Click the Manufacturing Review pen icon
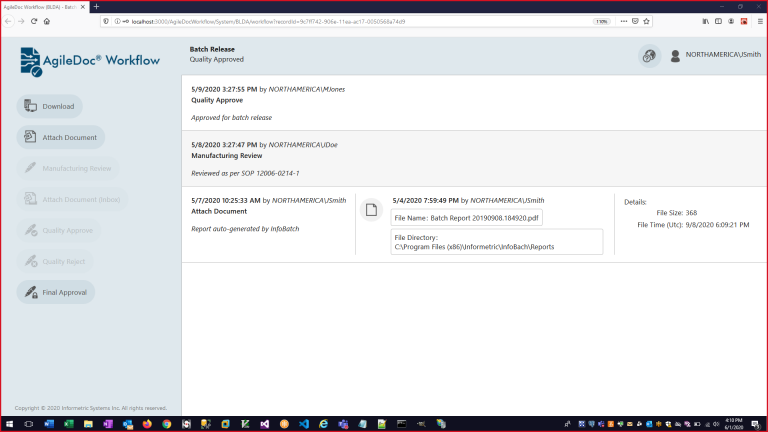 (x=30, y=168)
